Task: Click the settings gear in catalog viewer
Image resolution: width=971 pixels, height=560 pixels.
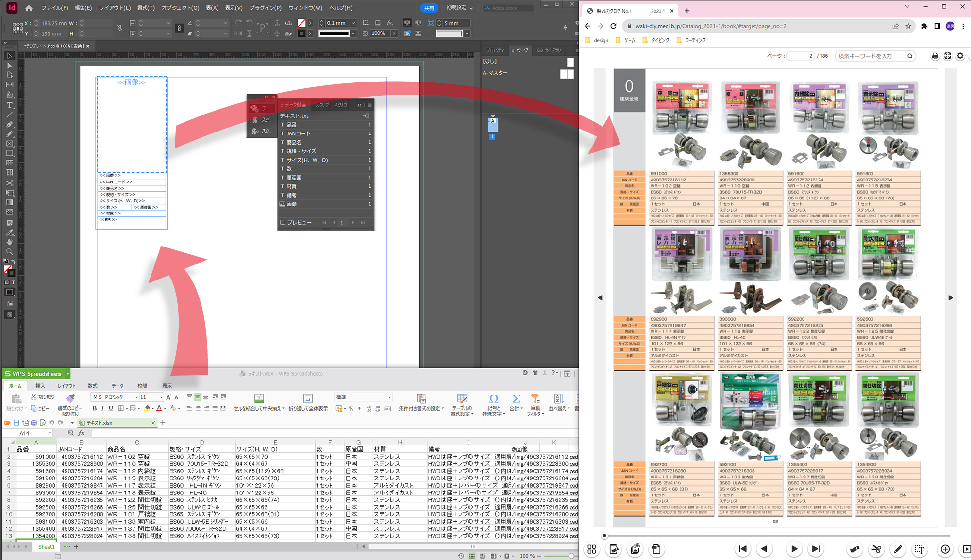Action: (x=960, y=56)
